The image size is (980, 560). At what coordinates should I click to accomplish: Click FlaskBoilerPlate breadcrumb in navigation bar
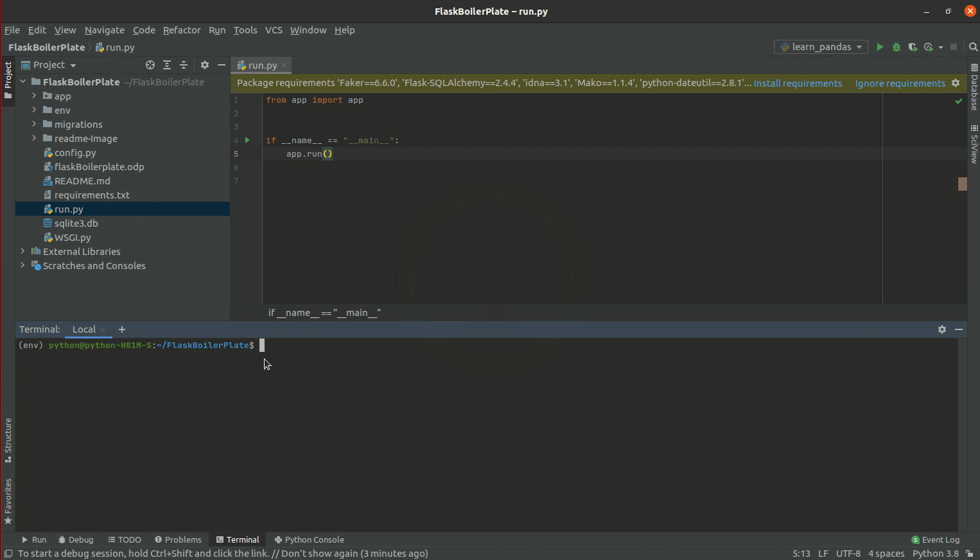tap(46, 48)
